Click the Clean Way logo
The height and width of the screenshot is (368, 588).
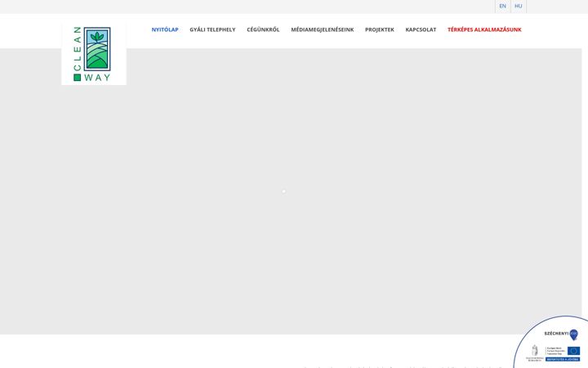click(94, 53)
